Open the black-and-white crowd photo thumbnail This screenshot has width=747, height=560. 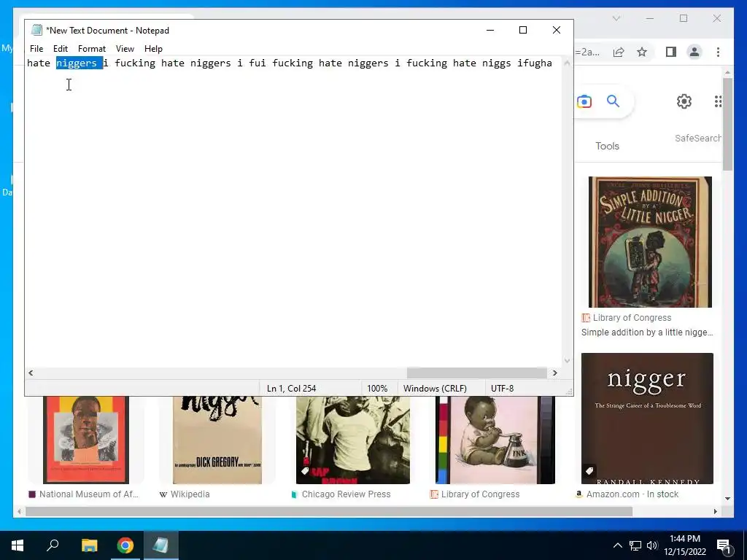(352, 440)
